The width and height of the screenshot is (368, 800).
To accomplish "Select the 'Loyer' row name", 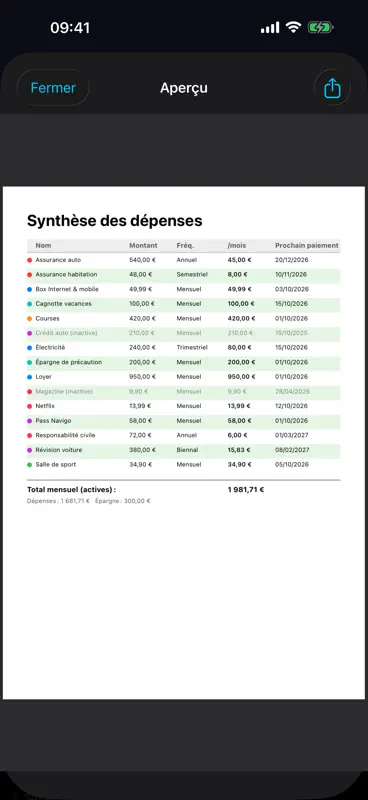I will 43,377.
